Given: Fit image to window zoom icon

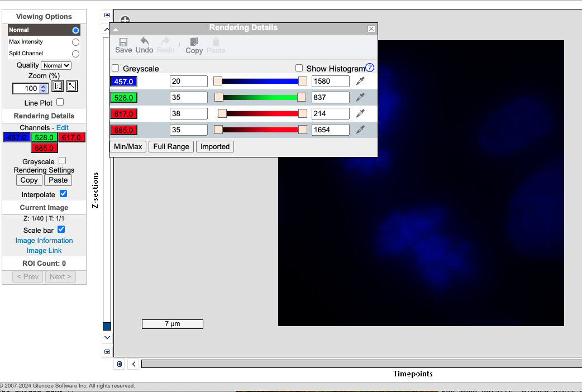Looking at the screenshot, I should [72, 86].
